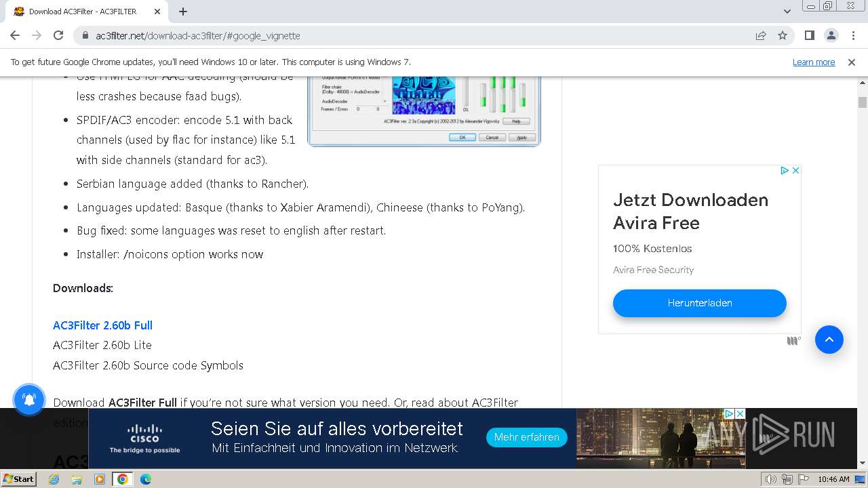The width and height of the screenshot is (868, 488).
Task: Open Windows Explorer folder from taskbar
Action: pos(77,479)
